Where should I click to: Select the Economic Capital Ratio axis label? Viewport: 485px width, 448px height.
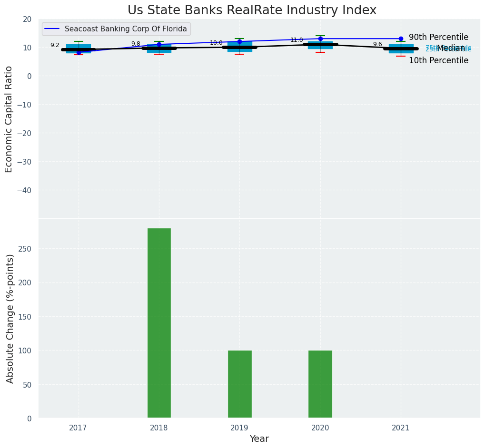click(x=9, y=119)
